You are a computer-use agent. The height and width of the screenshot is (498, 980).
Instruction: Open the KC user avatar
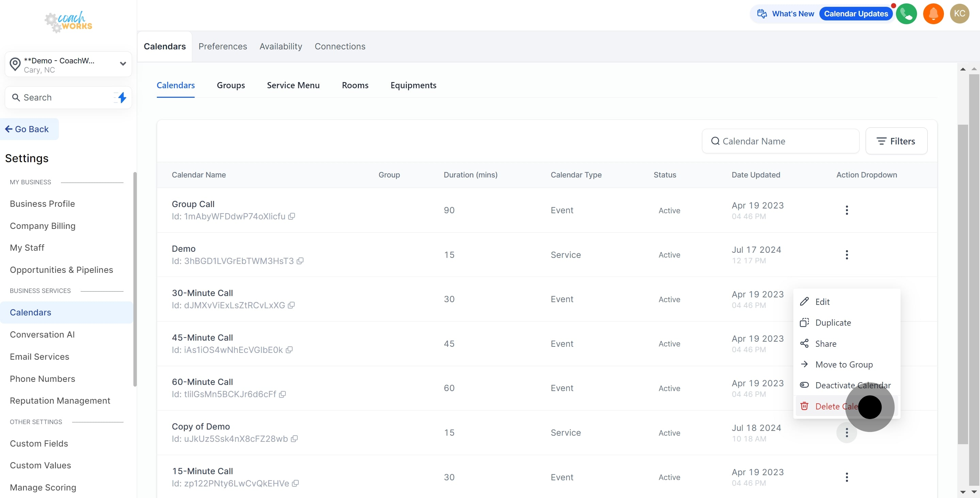click(959, 14)
